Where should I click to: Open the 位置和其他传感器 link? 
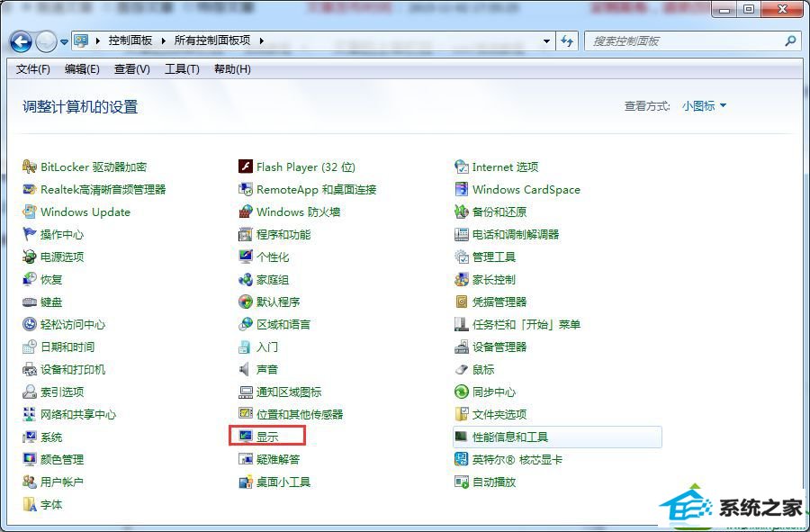coord(300,414)
